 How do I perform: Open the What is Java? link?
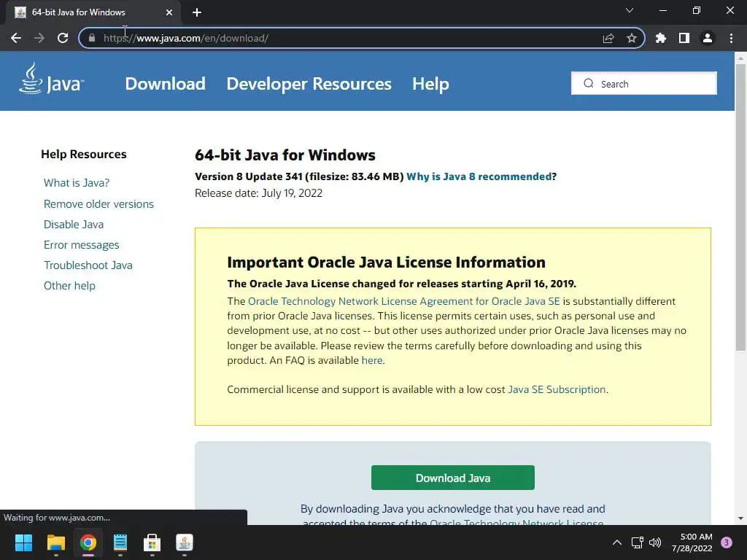pyautogui.click(x=77, y=183)
